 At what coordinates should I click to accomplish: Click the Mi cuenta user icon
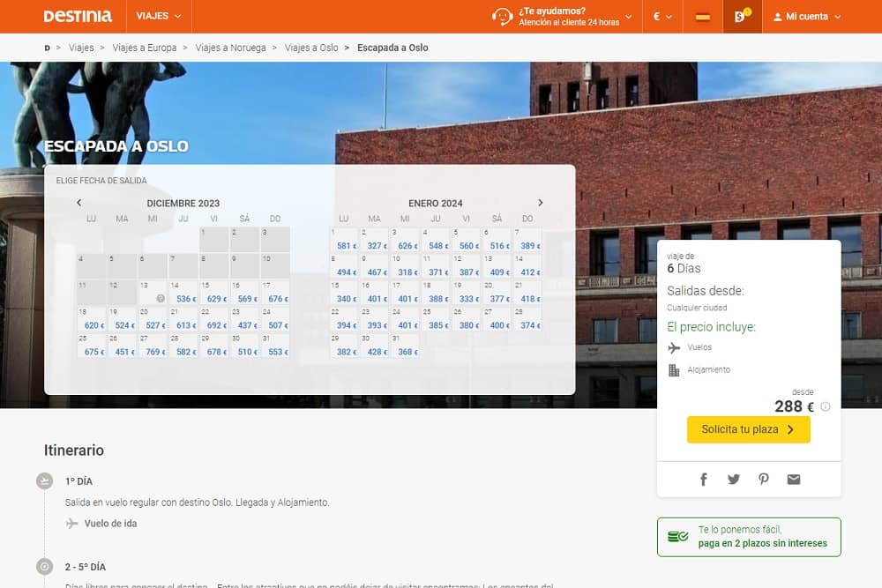pos(777,17)
